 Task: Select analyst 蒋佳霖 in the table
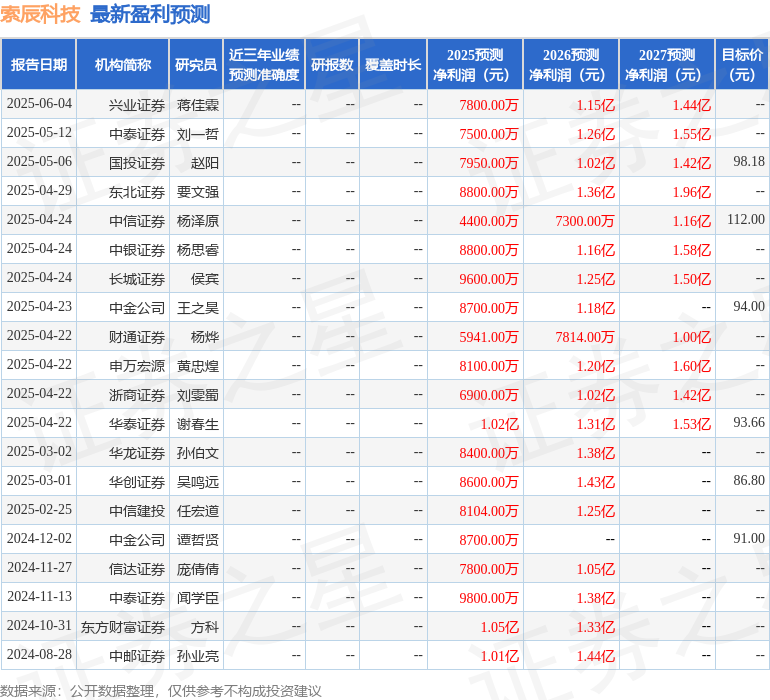click(x=198, y=105)
